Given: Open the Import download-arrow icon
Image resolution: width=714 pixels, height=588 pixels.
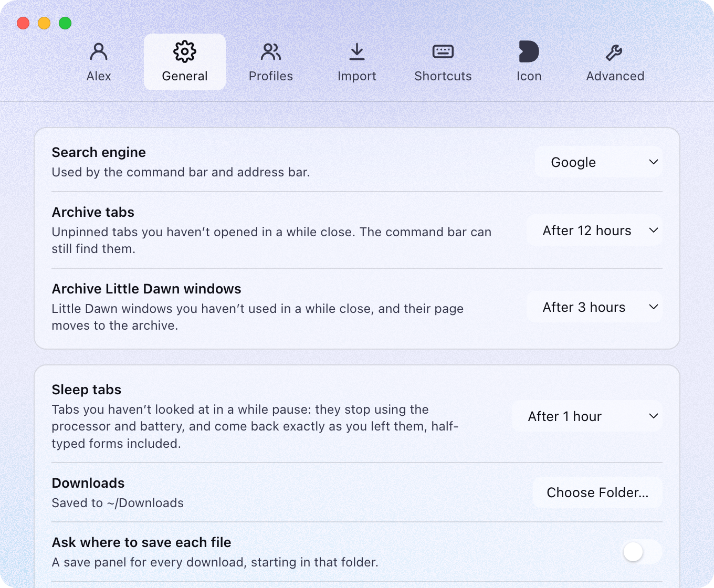Looking at the screenshot, I should (357, 51).
